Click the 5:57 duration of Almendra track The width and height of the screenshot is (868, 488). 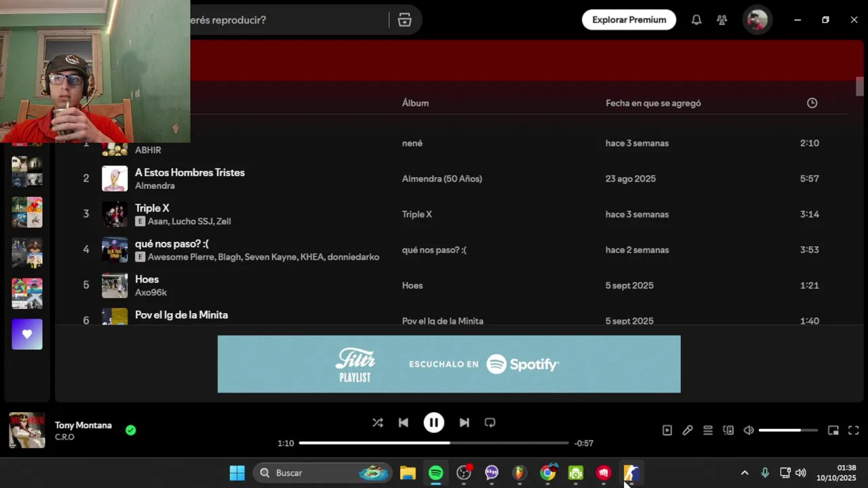810,179
